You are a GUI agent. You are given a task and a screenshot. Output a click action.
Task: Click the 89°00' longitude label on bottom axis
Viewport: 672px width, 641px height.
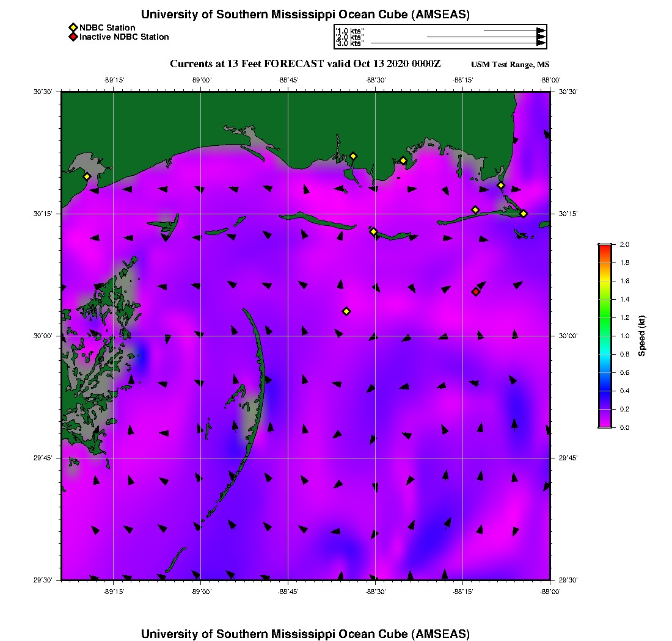201,592
